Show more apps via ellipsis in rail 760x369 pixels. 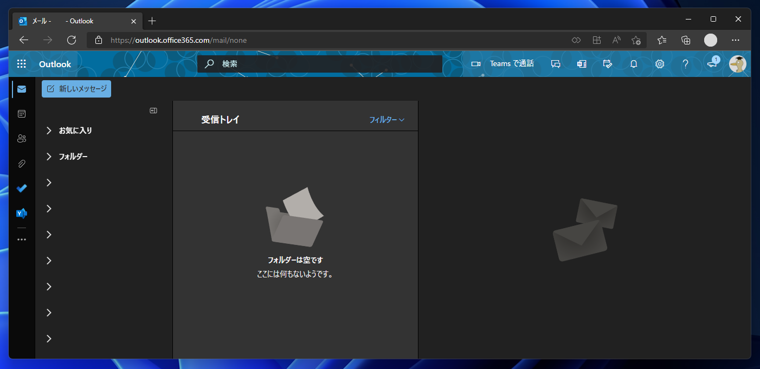[x=21, y=240]
